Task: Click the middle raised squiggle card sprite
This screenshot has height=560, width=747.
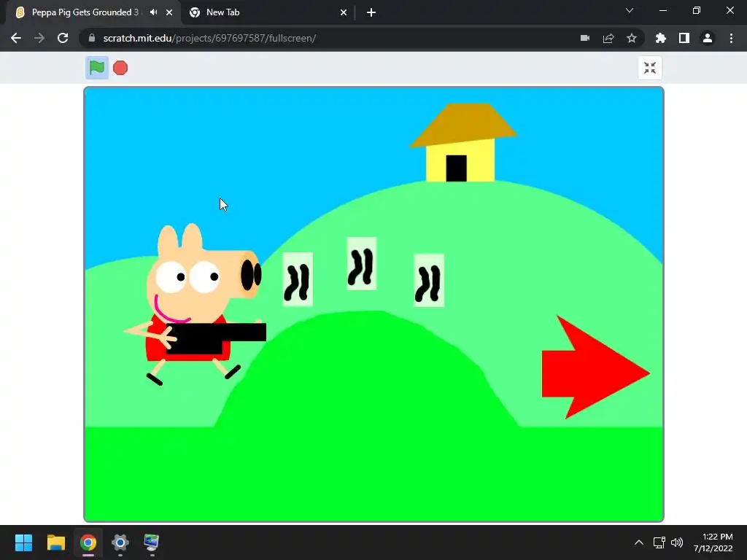Action: pyautogui.click(x=362, y=263)
